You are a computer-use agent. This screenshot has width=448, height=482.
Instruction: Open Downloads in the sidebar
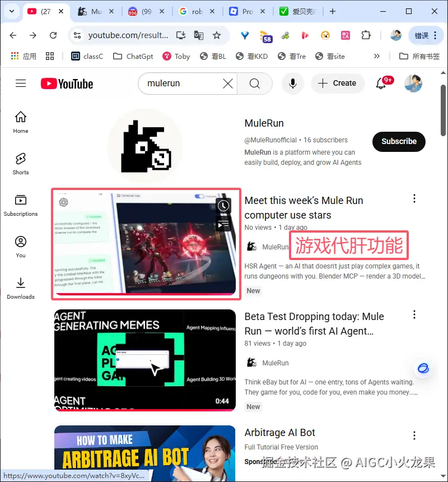pyautogui.click(x=21, y=288)
